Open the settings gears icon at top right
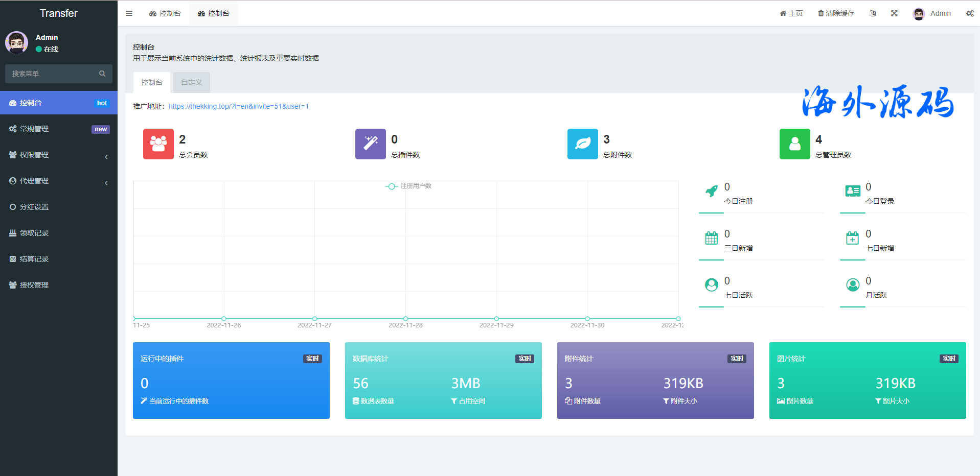Viewport: 980px width, 476px height. [969, 13]
